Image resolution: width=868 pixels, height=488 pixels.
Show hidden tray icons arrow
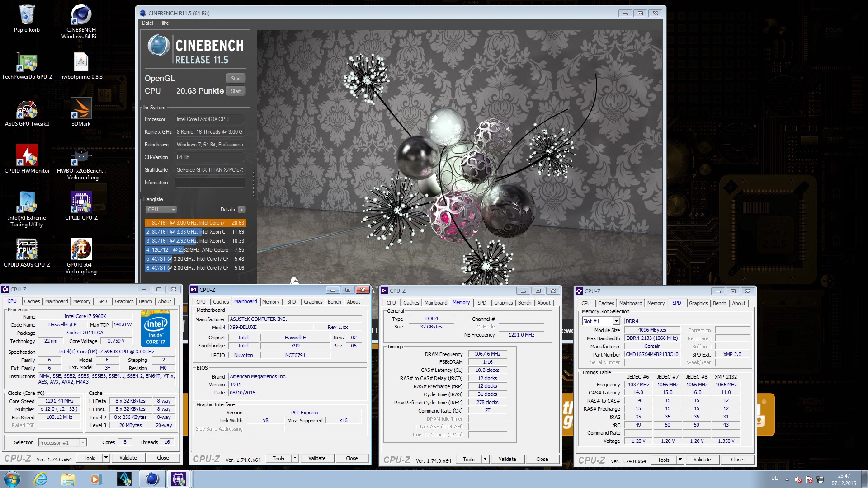(787, 479)
